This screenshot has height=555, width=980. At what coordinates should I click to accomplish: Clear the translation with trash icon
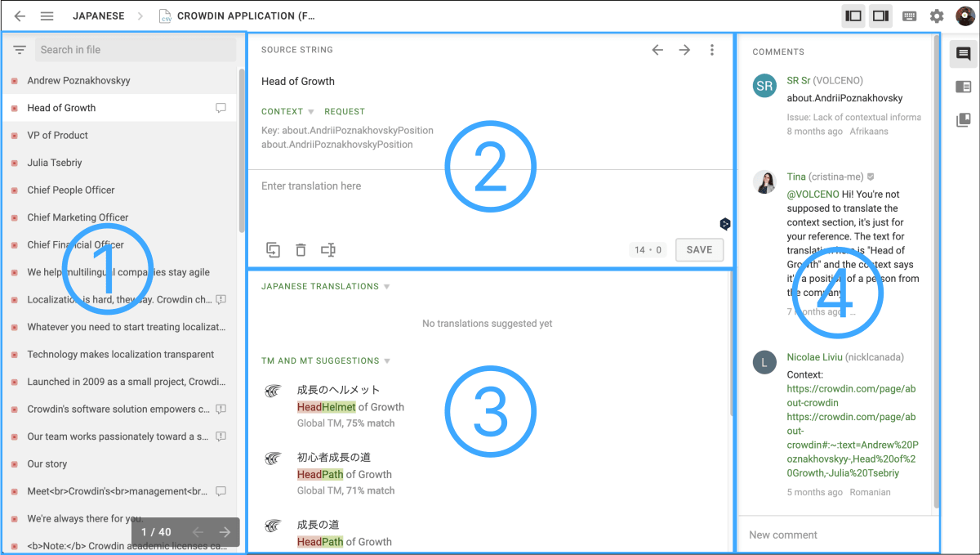(x=301, y=250)
